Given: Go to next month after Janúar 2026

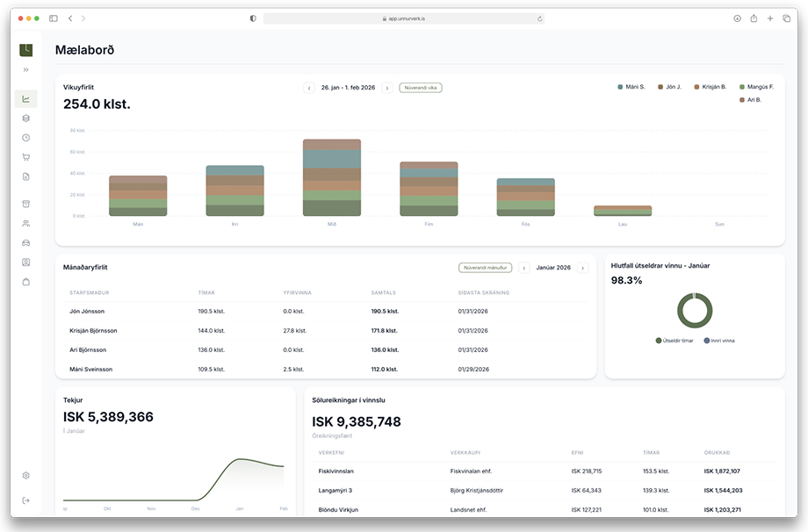Looking at the screenshot, I should click(582, 268).
